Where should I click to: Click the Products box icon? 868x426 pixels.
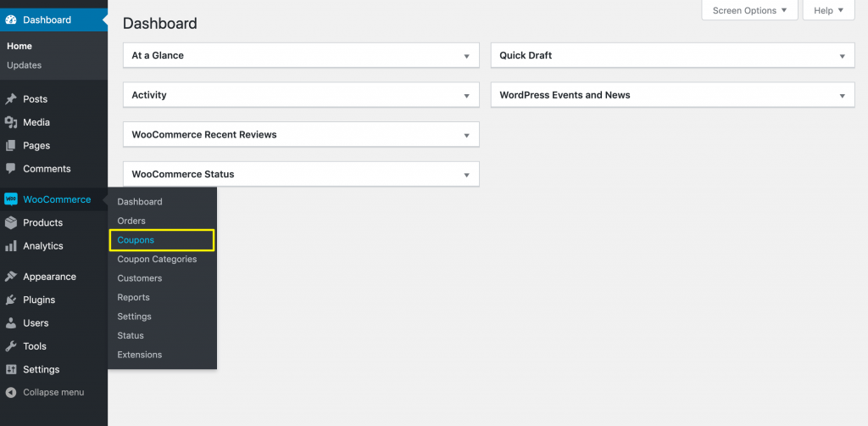point(11,222)
